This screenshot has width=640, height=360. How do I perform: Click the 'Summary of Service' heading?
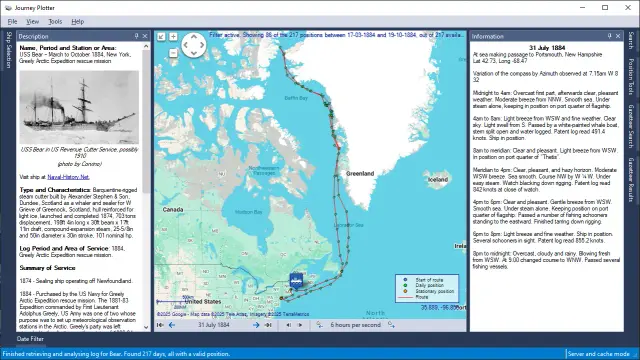pos(47,268)
